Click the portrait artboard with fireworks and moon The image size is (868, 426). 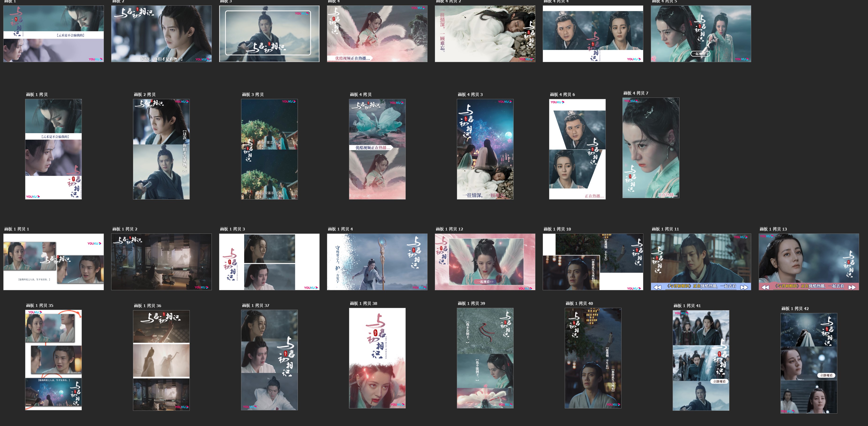coord(485,149)
